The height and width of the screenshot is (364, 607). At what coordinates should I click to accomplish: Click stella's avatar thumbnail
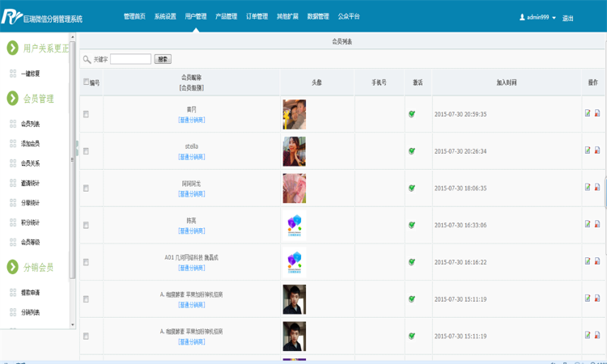point(295,151)
